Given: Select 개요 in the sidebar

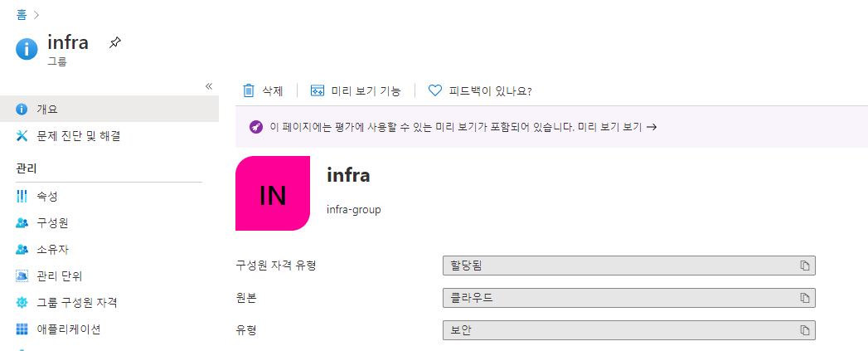Looking at the screenshot, I should (109, 109).
